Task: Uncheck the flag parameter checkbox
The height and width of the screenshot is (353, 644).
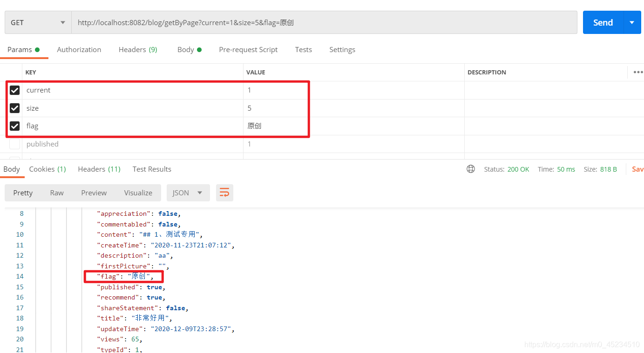Action: coord(15,126)
